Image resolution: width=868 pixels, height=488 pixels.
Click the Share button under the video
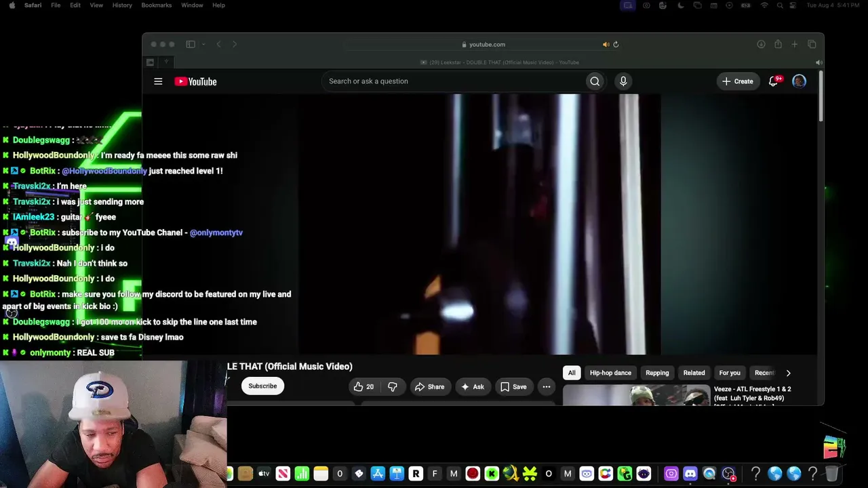pos(430,386)
